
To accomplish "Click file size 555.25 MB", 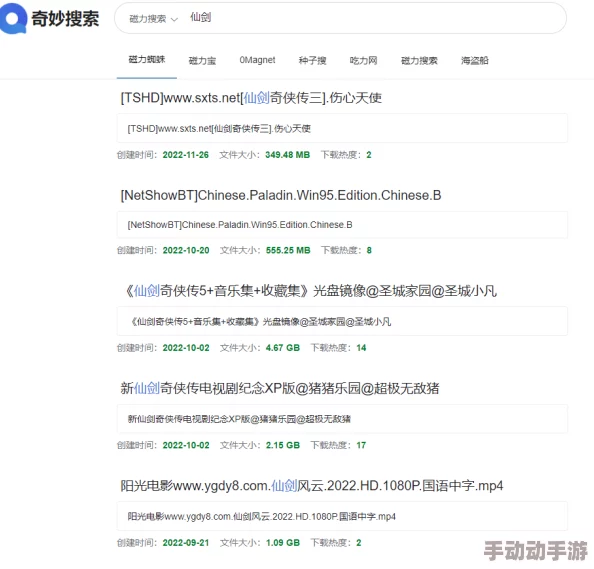I will click(x=288, y=250).
